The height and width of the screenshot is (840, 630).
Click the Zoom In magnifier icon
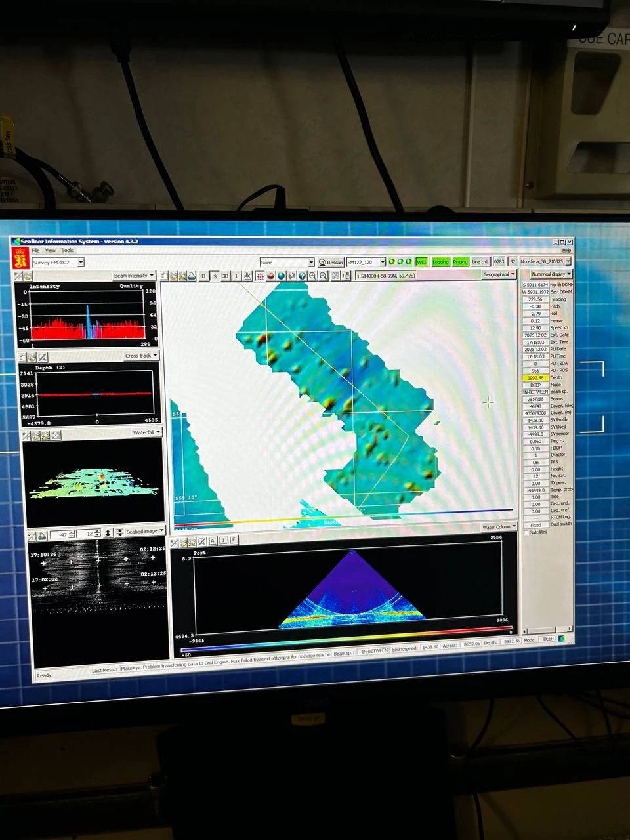313,276
